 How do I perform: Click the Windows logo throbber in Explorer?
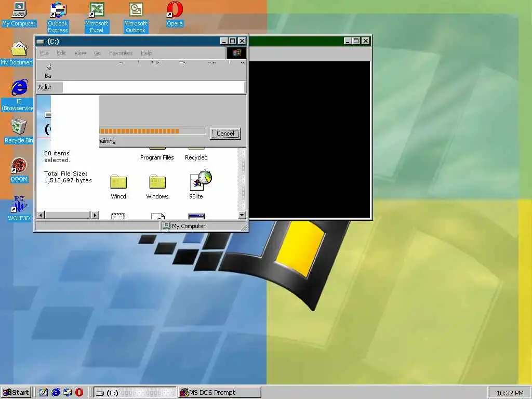(236, 52)
